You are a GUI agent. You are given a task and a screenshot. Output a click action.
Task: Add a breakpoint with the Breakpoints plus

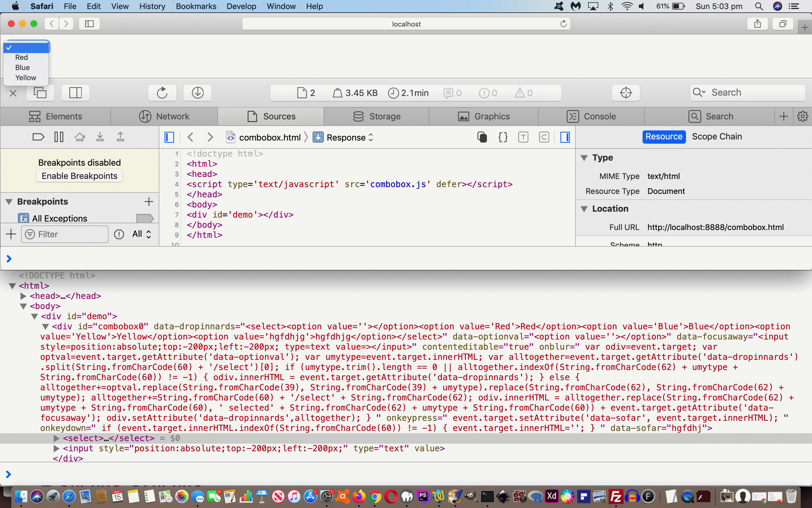tap(149, 202)
